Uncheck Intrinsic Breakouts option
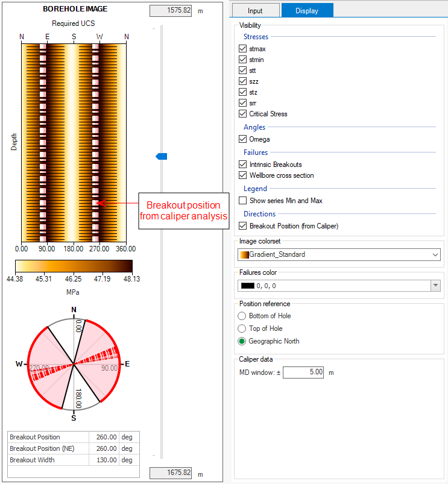This screenshot has width=448, height=484. click(243, 165)
